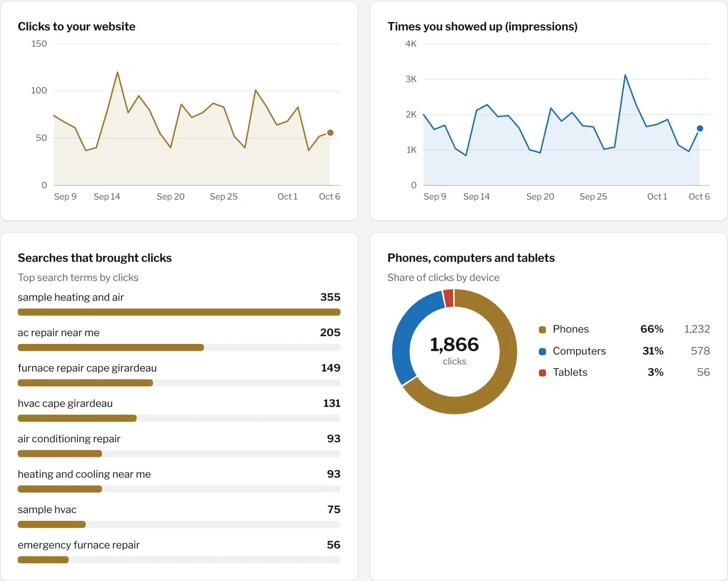This screenshot has height=581, width=728.
Task: Click 'heating and cooling near me' term
Action: 84,474
